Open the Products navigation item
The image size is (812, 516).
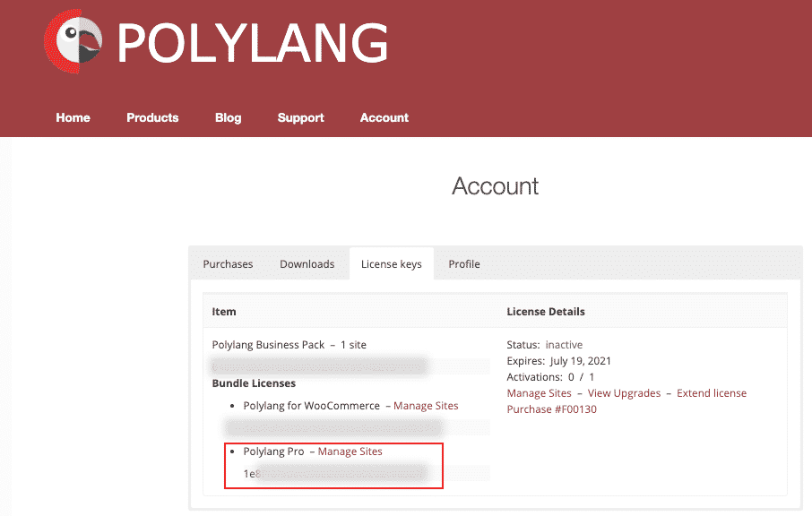pos(152,117)
